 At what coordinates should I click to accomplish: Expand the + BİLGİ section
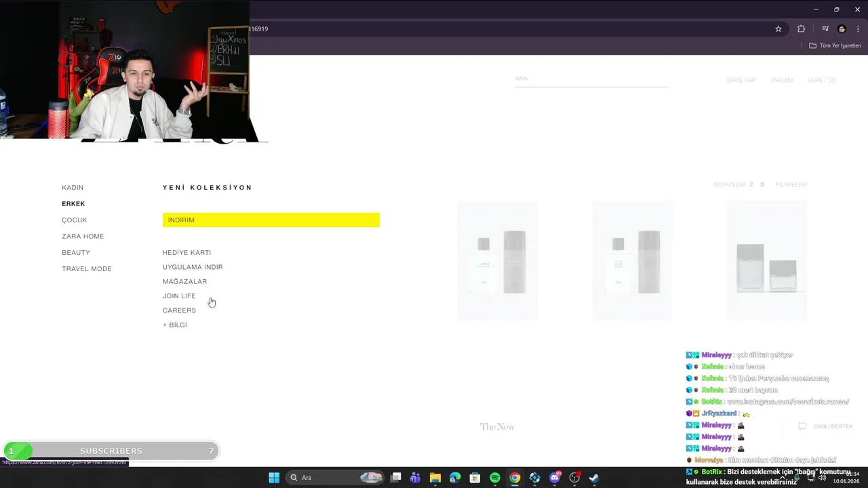click(x=175, y=325)
